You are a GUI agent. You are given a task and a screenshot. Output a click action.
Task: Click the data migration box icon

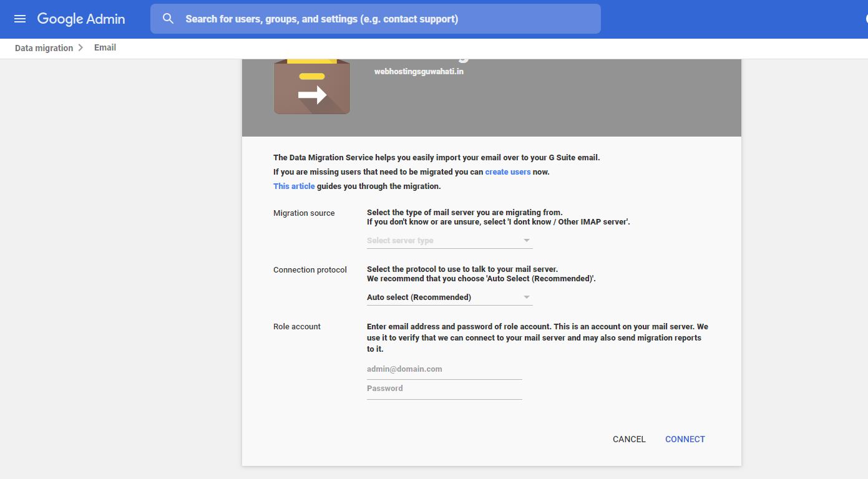tap(312, 87)
